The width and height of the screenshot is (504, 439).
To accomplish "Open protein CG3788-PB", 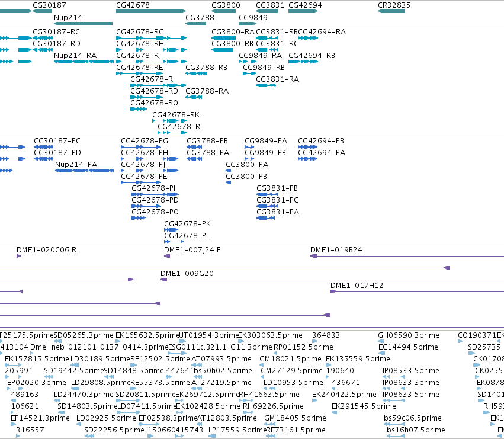I will [x=207, y=141].
